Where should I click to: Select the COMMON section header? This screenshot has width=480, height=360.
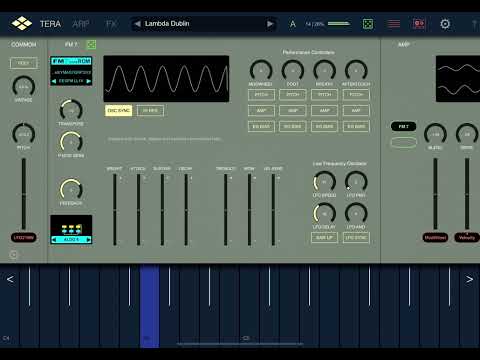[24, 44]
